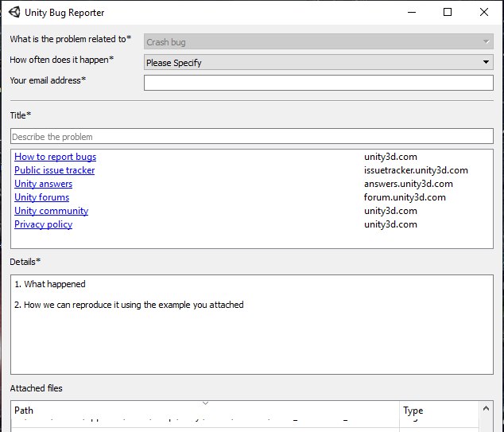Select 'issuetracker.unity3d.com' text
The width and height of the screenshot is (504, 432).
click(416, 170)
